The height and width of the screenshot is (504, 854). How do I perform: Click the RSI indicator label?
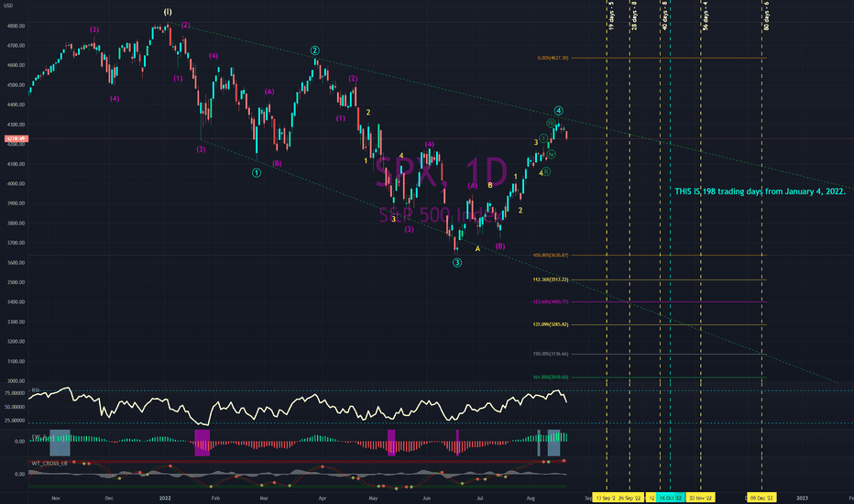[x=36, y=390]
